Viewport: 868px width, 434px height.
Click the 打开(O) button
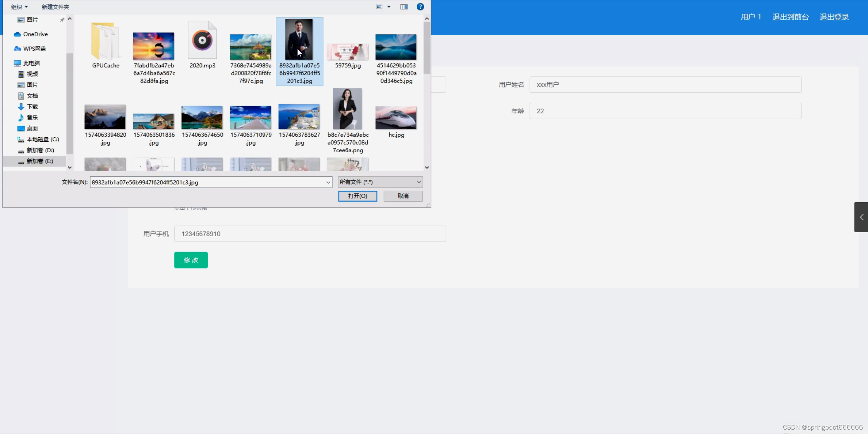pyautogui.click(x=357, y=196)
